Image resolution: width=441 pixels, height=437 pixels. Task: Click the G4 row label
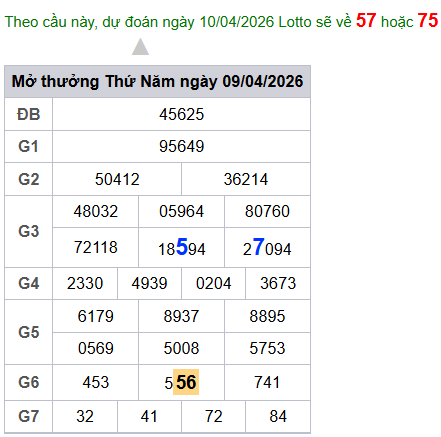(29, 283)
